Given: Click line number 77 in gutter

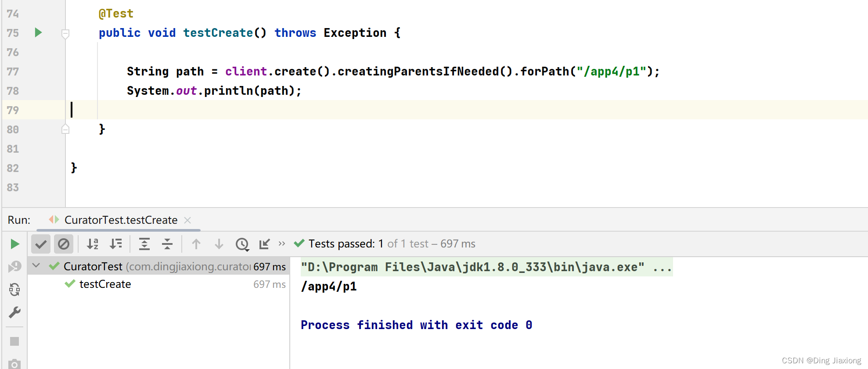Looking at the screenshot, I should coord(13,72).
